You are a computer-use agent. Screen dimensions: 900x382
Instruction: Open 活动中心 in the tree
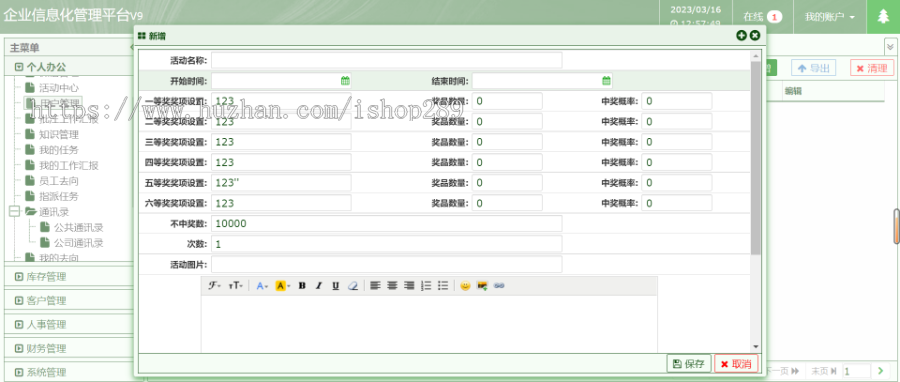[x=59, y=88]
